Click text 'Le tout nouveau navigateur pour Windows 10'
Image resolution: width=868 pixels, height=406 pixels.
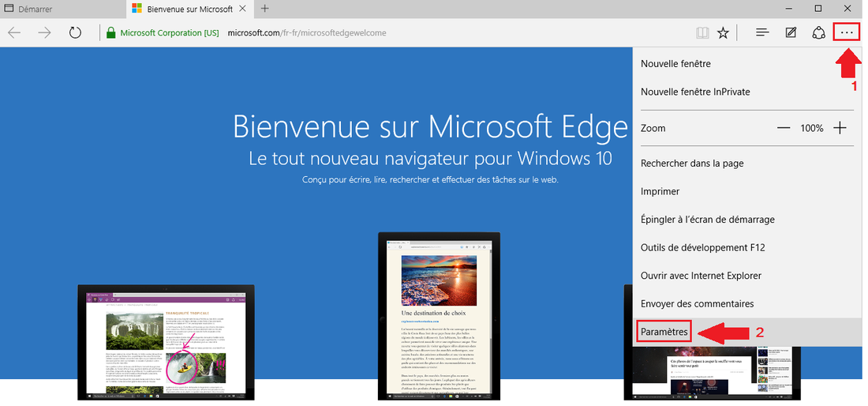coord(431,158)
